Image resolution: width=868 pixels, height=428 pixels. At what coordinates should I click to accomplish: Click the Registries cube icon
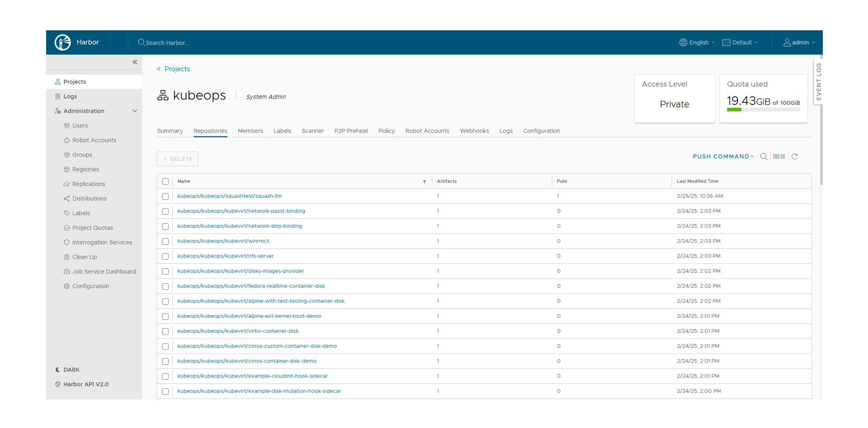coord(67,169)
